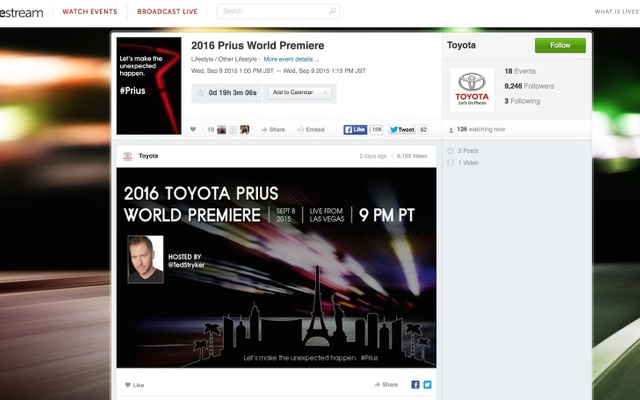Click the Tweet button
The image size is (640, 400).
[x=402, y=130]
